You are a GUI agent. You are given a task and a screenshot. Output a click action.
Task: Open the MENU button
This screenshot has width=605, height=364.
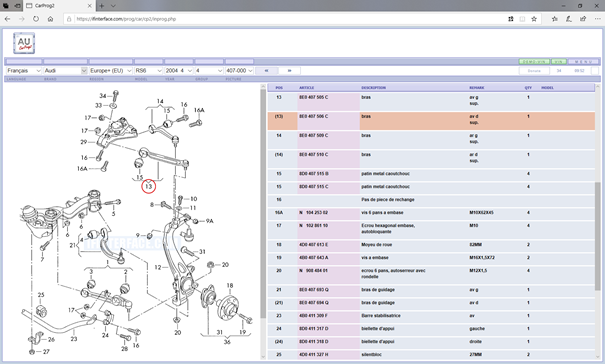pos(583,62)
